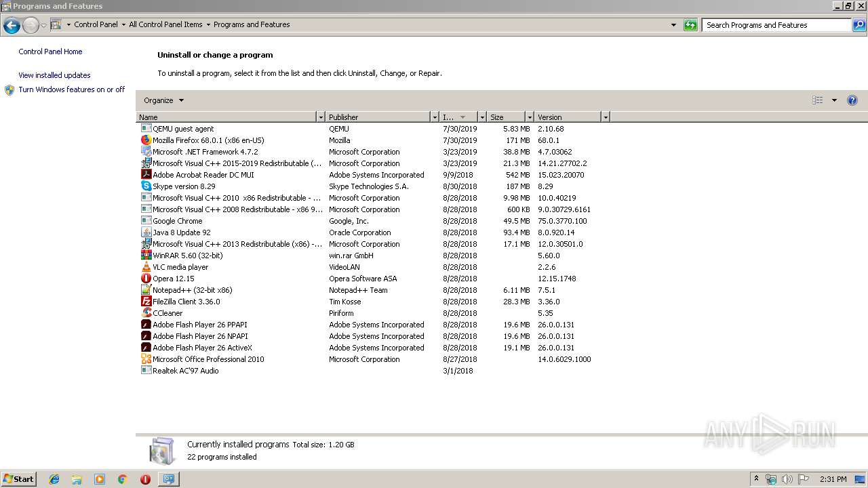Open Internet Explorer from the taskbar
868x488 pixels.
[54, 479]
